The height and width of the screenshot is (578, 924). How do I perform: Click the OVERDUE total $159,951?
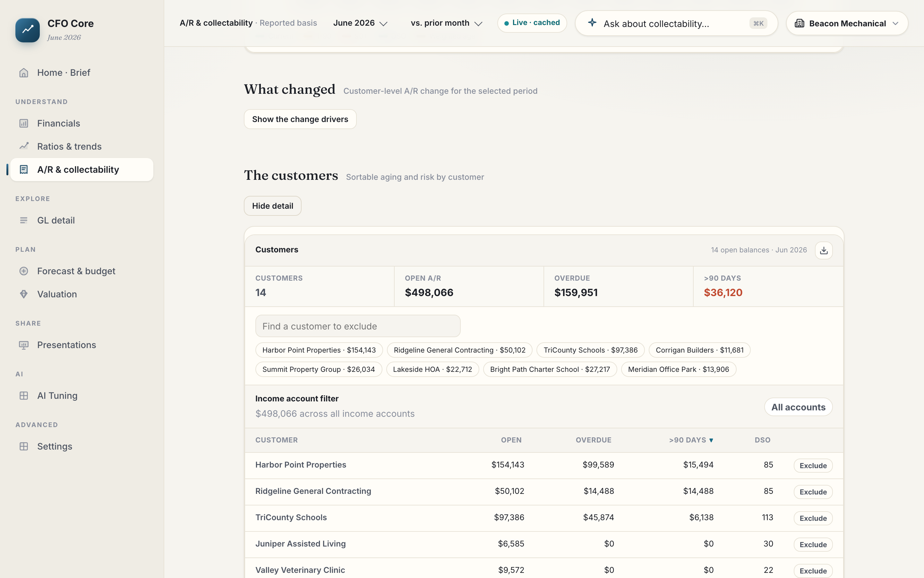576,293
